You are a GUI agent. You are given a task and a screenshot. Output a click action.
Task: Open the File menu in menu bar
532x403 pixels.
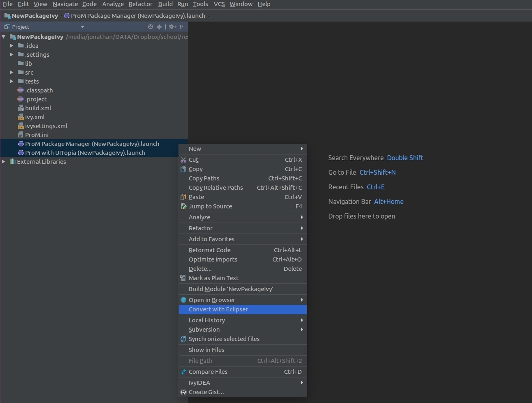pyautogui.click(x=8, y=4)
